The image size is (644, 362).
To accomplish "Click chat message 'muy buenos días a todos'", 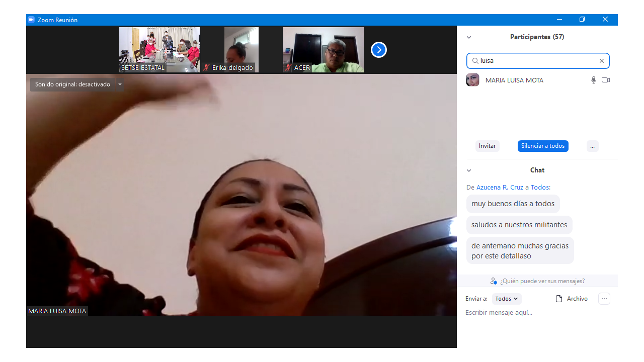I will 513,204.
